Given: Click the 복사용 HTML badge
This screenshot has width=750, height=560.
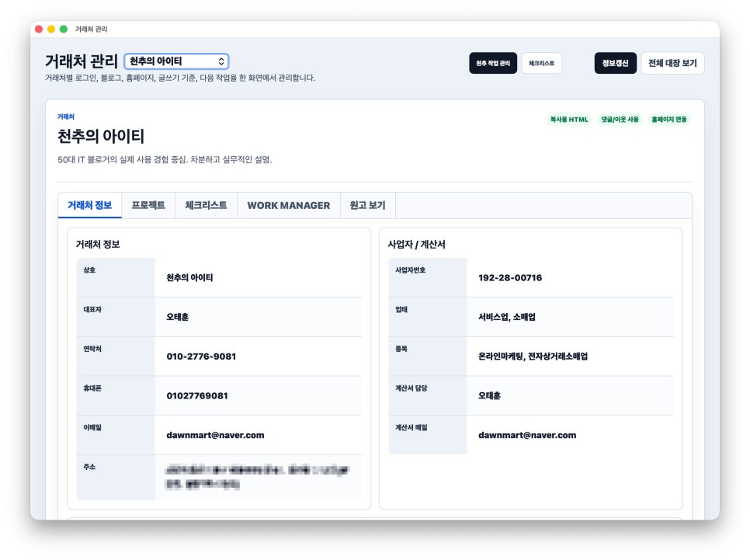Looking at the screenshot, I should 569,120.
